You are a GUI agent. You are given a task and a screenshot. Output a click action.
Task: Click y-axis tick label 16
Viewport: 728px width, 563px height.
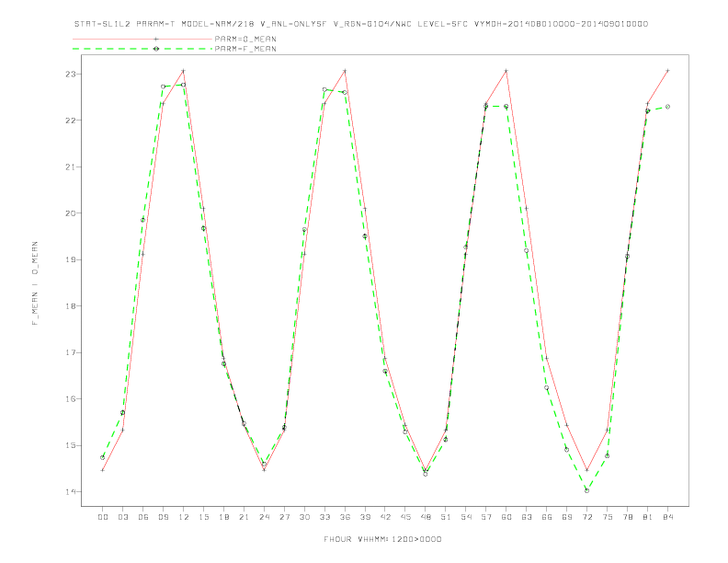click(70, 399)
